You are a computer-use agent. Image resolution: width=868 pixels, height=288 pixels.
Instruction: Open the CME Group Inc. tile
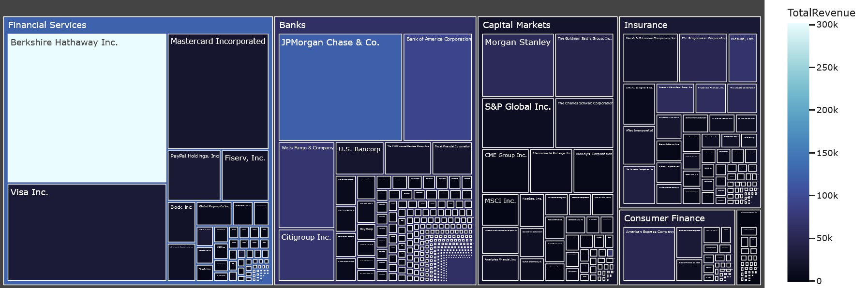point(505,171)
